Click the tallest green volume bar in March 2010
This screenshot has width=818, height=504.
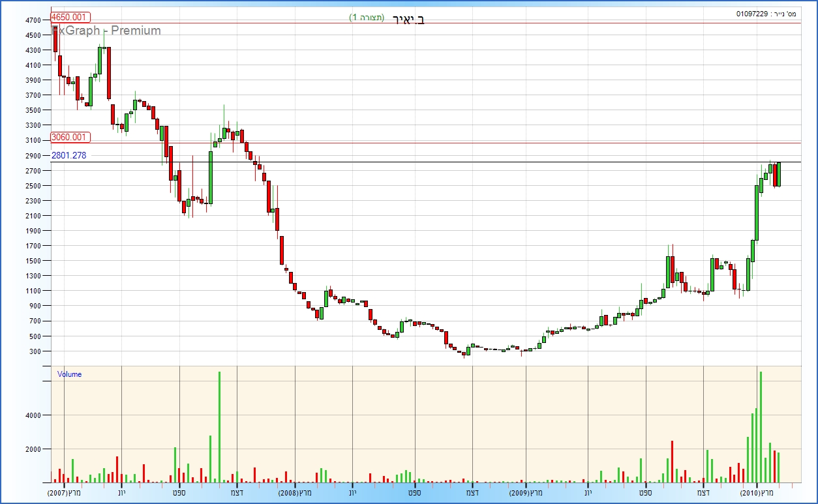(761, 427)
